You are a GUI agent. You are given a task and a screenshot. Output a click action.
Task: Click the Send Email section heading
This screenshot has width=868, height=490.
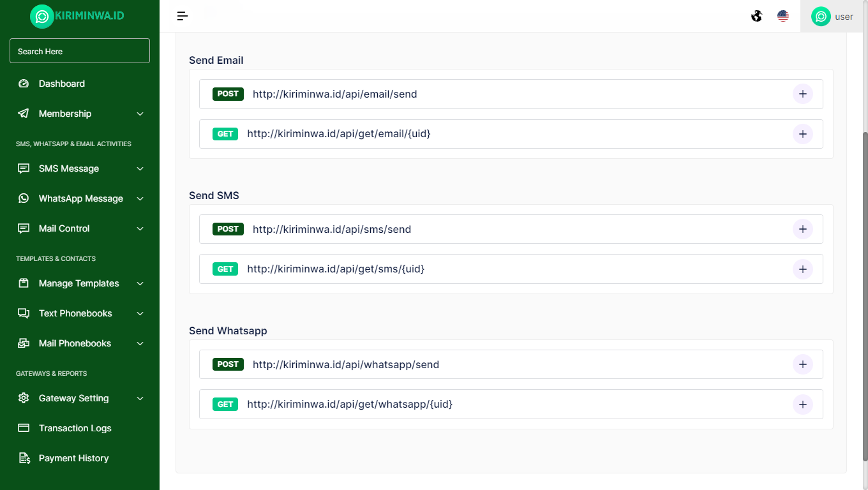216,60
